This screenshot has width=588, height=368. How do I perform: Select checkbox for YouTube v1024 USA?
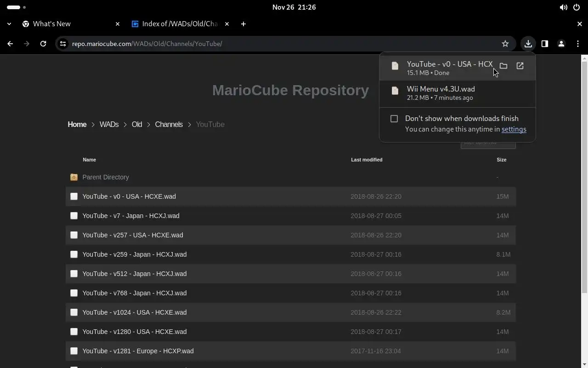[x=74, y=312]
